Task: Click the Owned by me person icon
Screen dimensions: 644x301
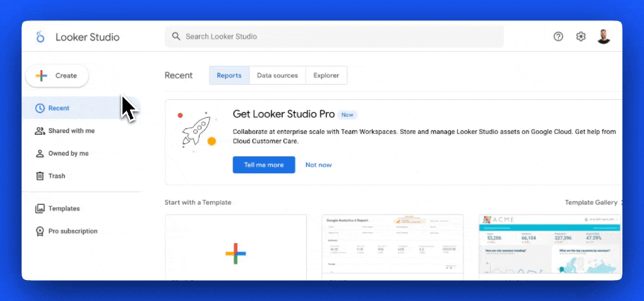Action: pyautogui.click(x=40, y=154)
